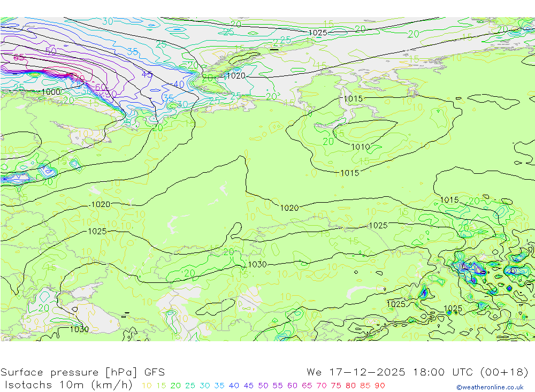Click the 'Isotachs 10m (km/h)' legend label

point(68,385)
